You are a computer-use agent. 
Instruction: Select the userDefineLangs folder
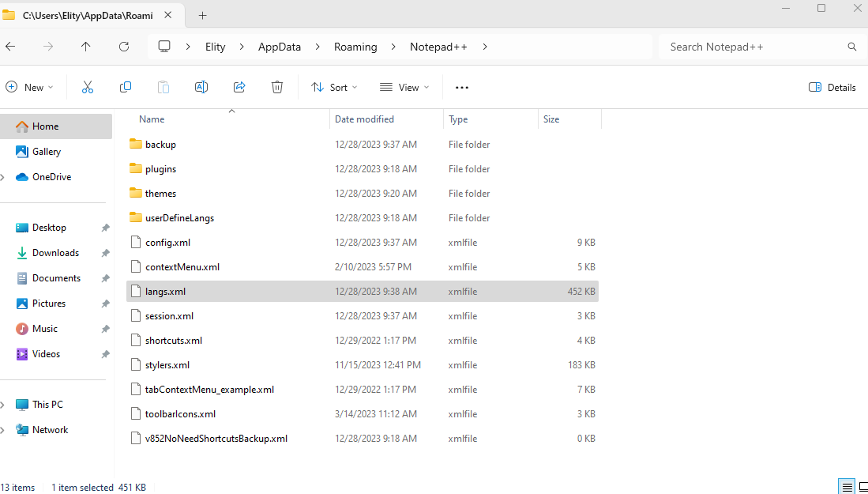pyautogui.click(x=363, y=217)
